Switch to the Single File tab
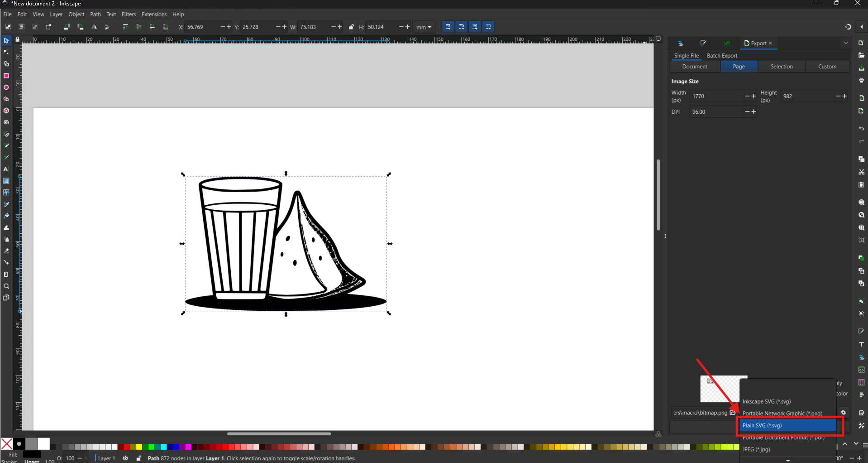The height and width of the screenshot is (463, 868). (x=686, y=56)
